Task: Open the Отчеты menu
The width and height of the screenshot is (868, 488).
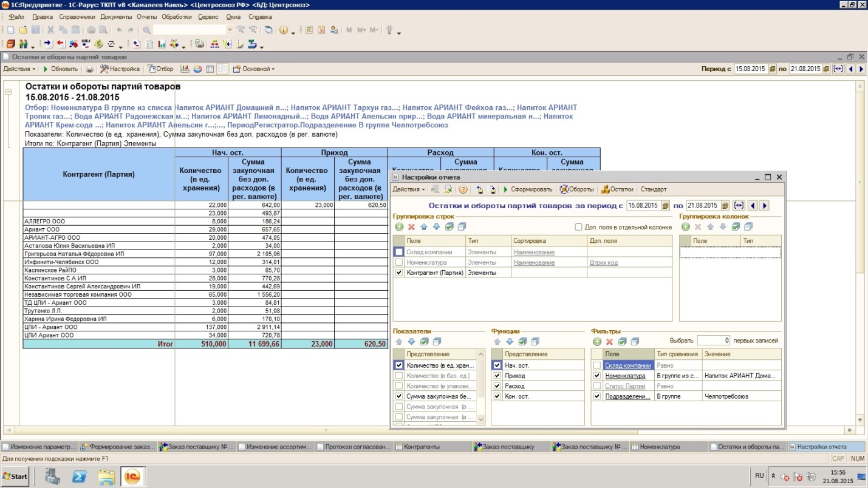Action: coord(147,17)
